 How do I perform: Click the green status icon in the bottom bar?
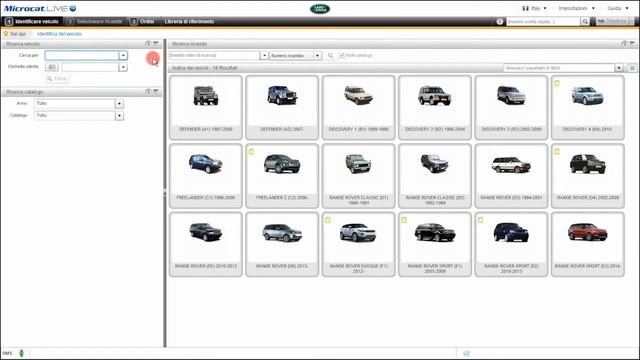click(x=22, y=353)
